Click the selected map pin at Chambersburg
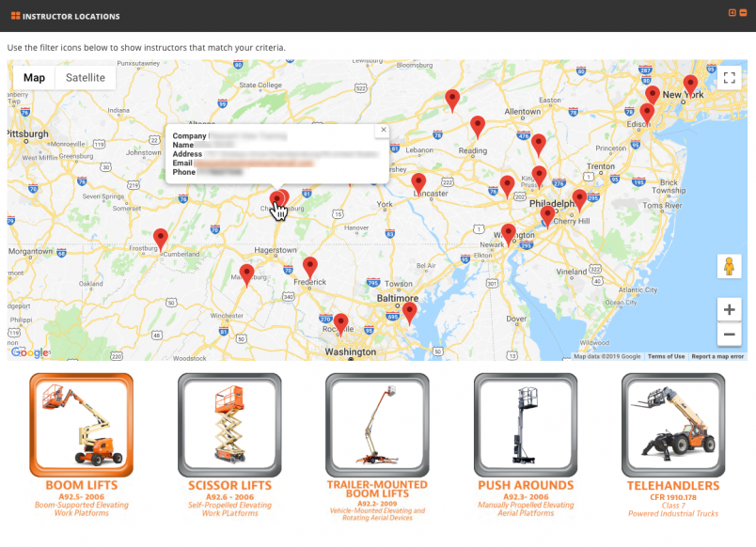The width and height of the screenshot is (756, 547). pos(276,200)
